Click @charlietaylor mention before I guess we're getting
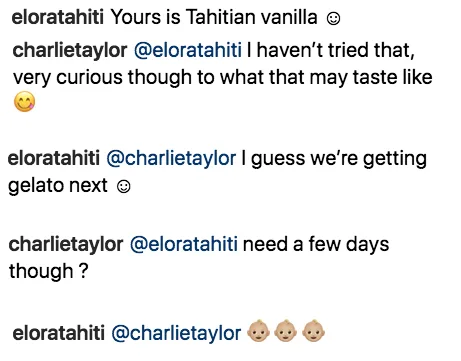Screen dimensions: 461x361 point(171,158)
